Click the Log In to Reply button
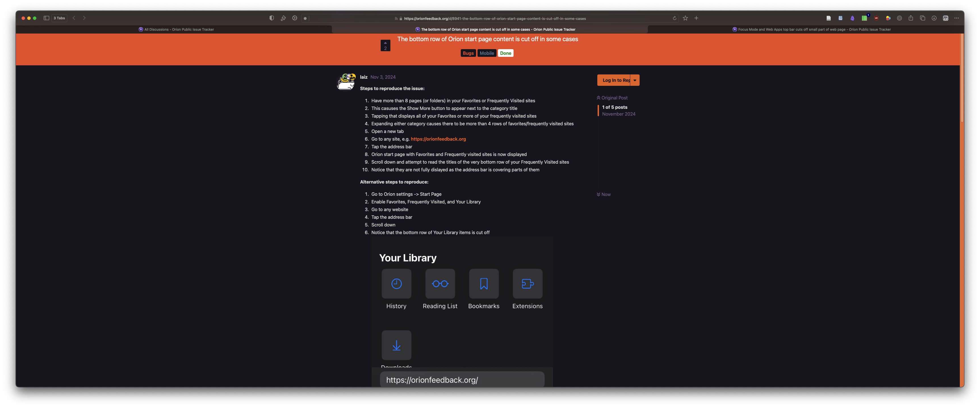This screenshot has width=980, height=408. coord(614,80)
